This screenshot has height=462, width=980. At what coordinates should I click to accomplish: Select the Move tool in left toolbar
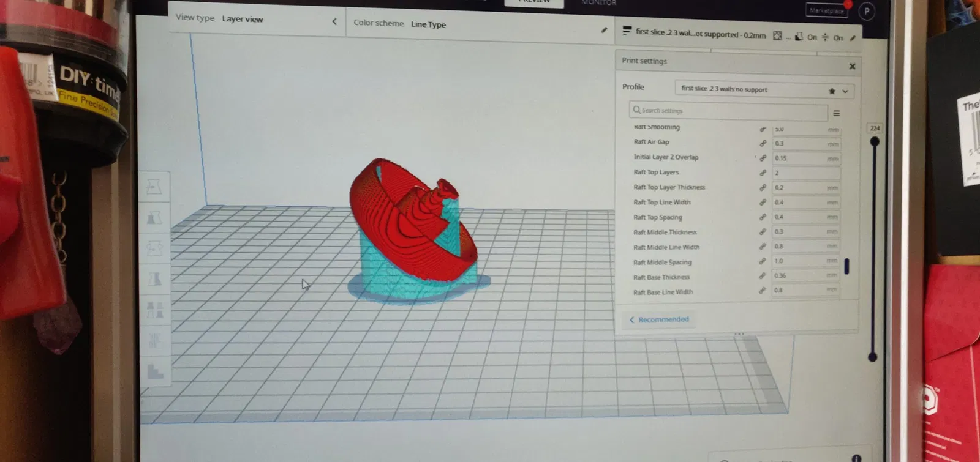click(x=154, y=186)
